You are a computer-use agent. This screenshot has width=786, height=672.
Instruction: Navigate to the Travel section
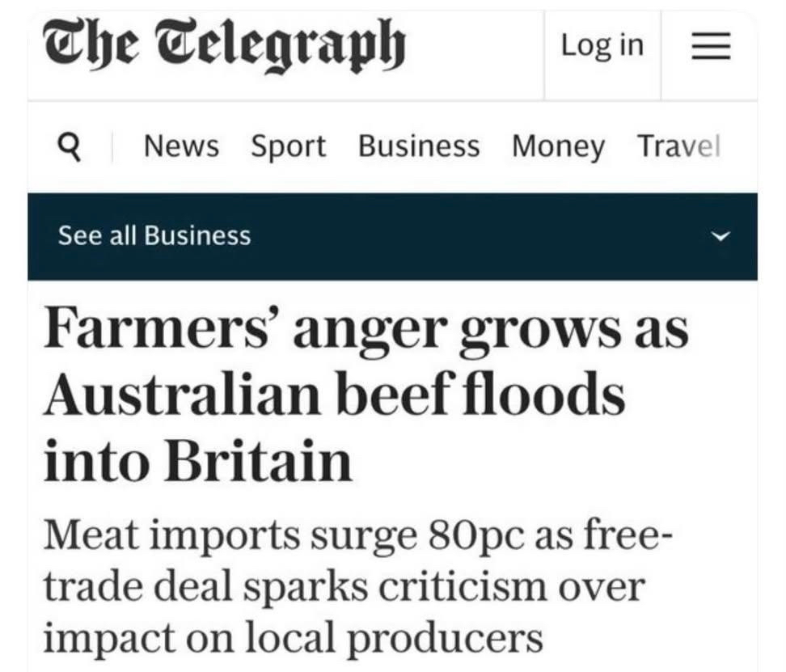[678, 147]
